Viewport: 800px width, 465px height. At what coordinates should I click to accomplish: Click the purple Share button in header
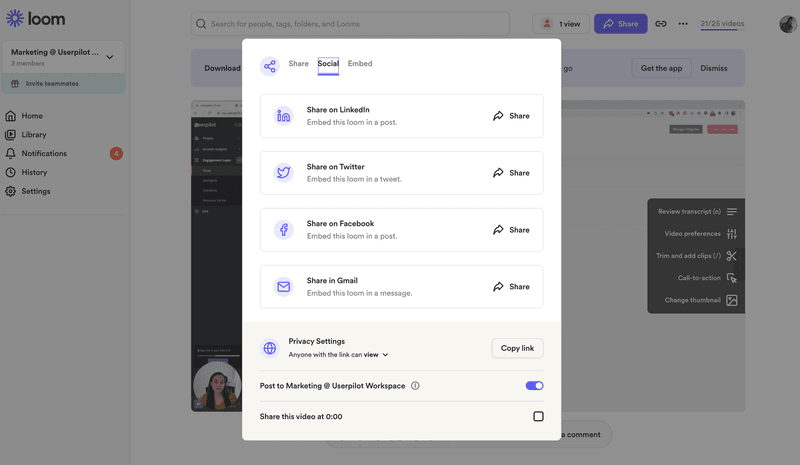(620, 23)
